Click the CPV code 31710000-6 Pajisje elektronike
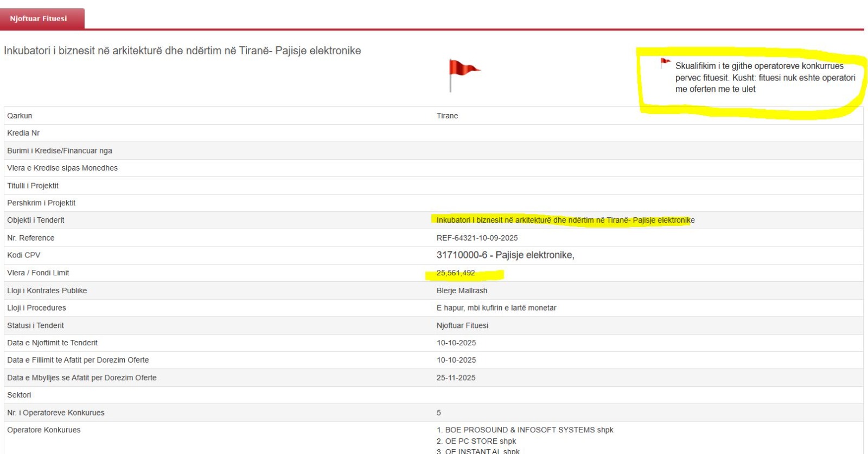 (505, 255)
